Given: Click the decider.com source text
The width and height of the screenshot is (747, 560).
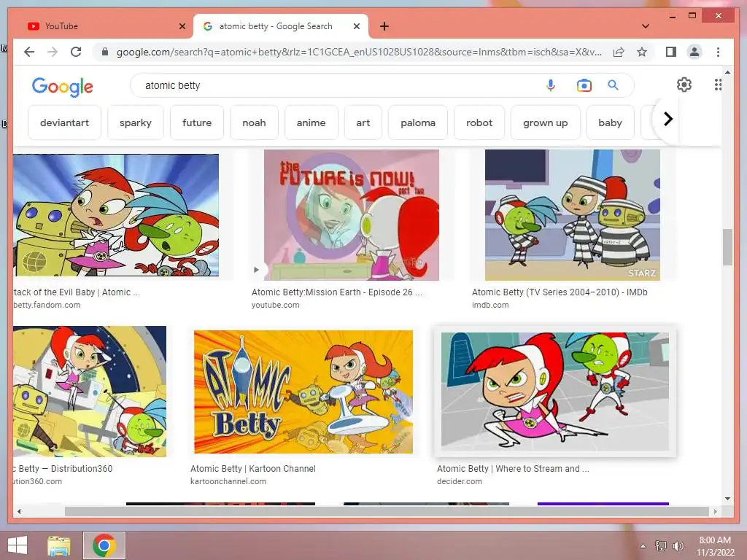Looking at the screenshot, I should coord(460,481).
